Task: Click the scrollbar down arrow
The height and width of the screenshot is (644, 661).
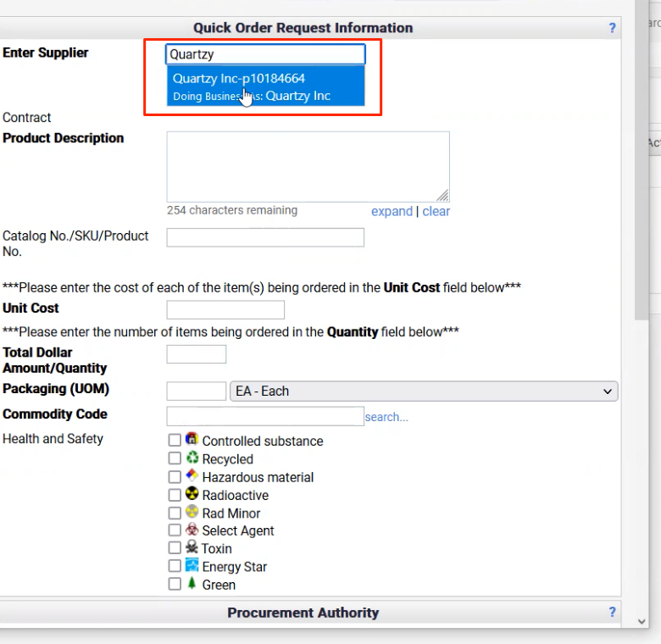Action: [642, 621]
